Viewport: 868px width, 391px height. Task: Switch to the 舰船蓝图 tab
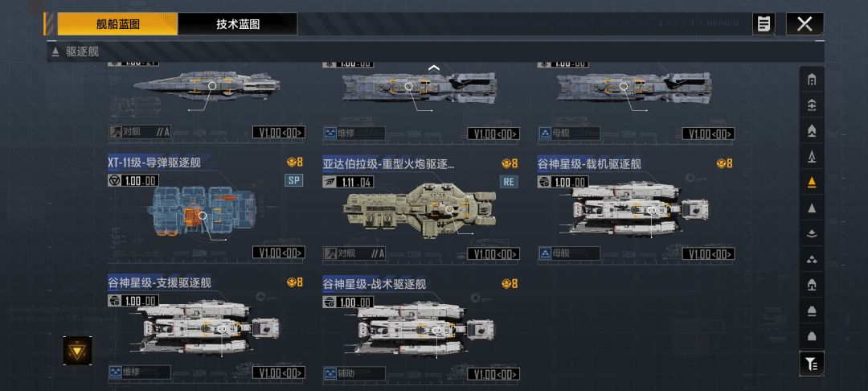tap(117, 24)
